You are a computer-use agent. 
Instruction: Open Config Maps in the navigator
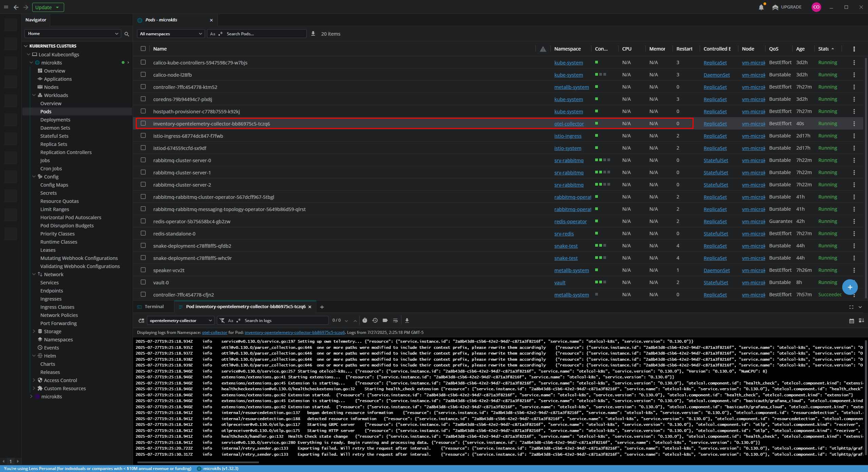coord(54,185)
